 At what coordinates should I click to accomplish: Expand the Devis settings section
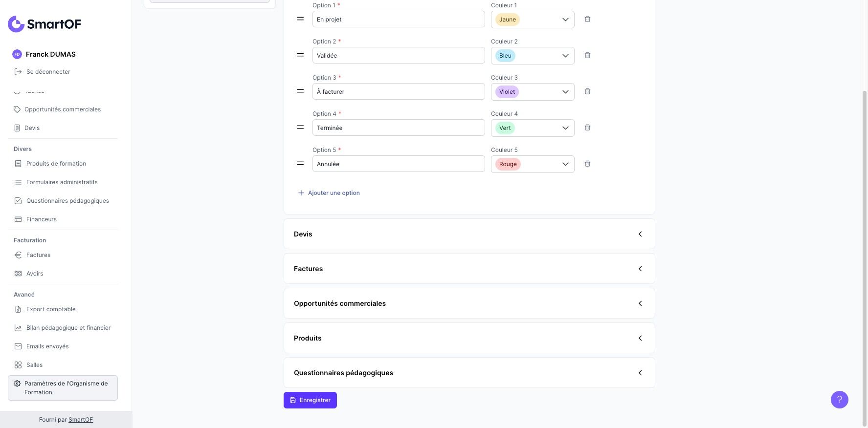coord(469,234)
